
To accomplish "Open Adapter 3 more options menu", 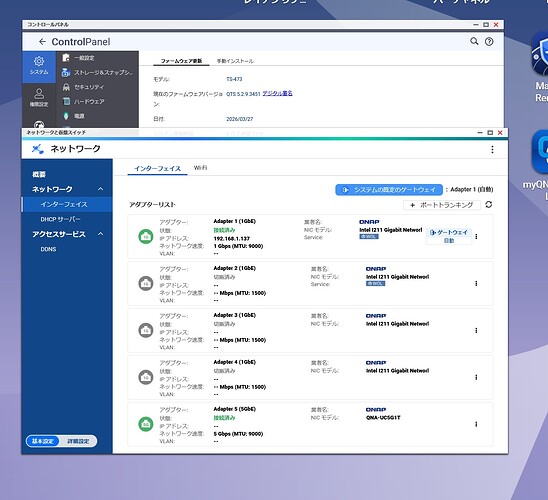I will point(476,331).
